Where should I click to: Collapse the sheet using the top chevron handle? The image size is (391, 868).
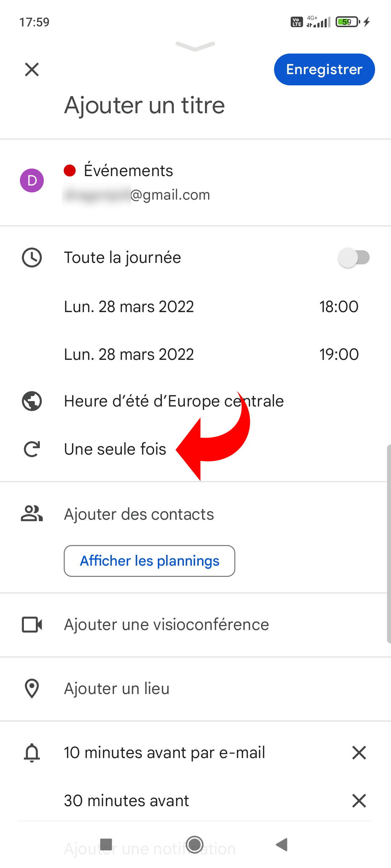[x=195, y=46]
